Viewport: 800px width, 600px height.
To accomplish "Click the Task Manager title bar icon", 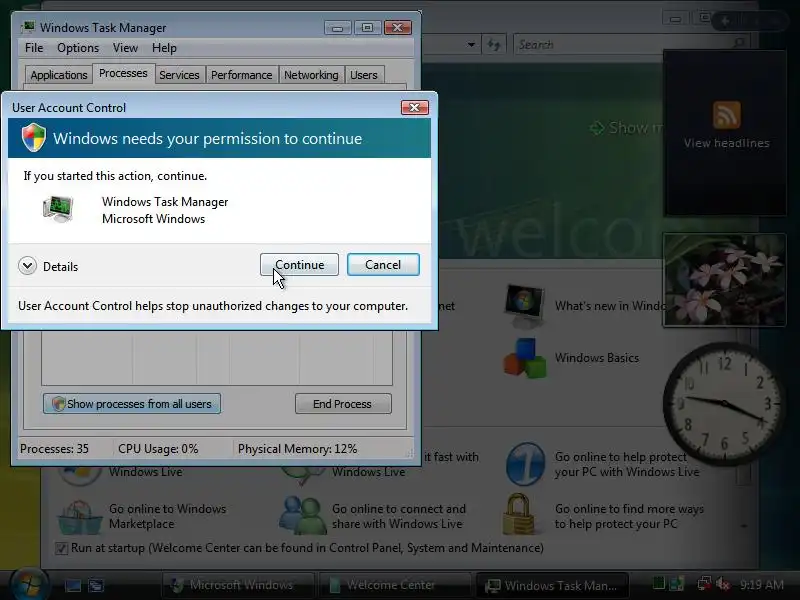I will click(29, 27).
